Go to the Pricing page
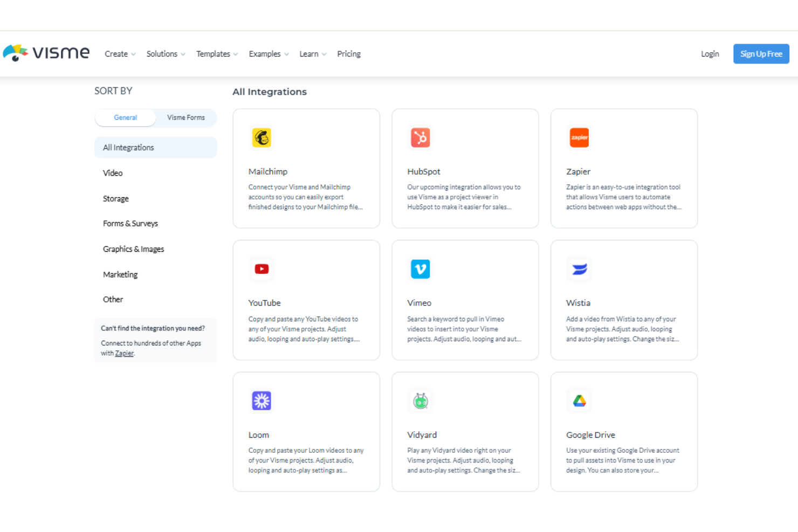Screen dimensions: 798x532 349,54
